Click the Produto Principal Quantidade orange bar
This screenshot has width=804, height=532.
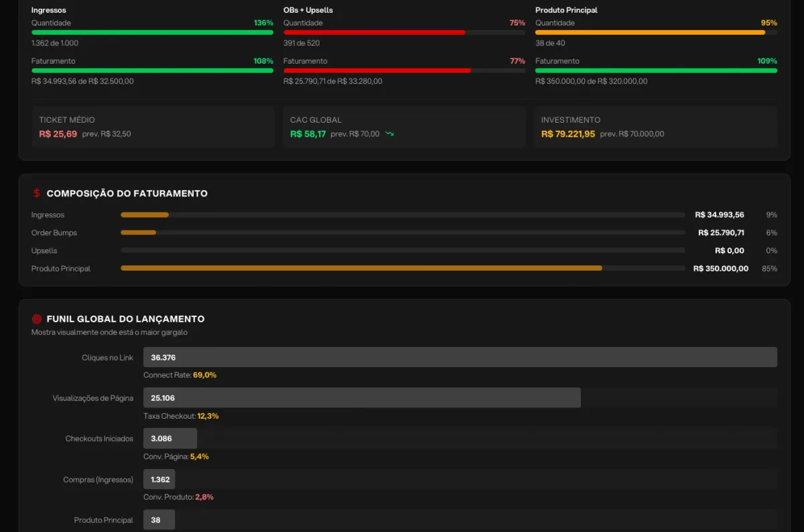pos(657,32)
